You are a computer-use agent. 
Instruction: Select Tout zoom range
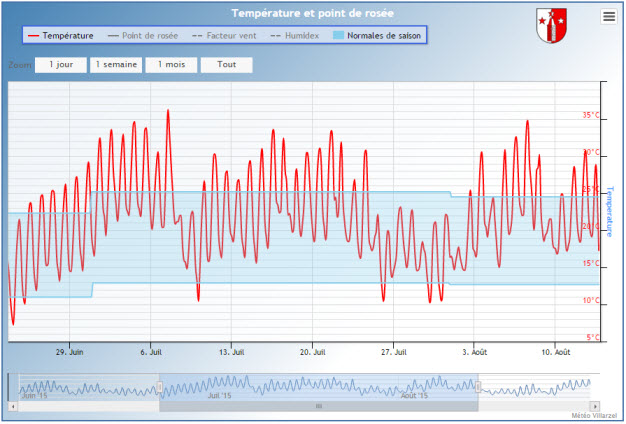[225, 64]
